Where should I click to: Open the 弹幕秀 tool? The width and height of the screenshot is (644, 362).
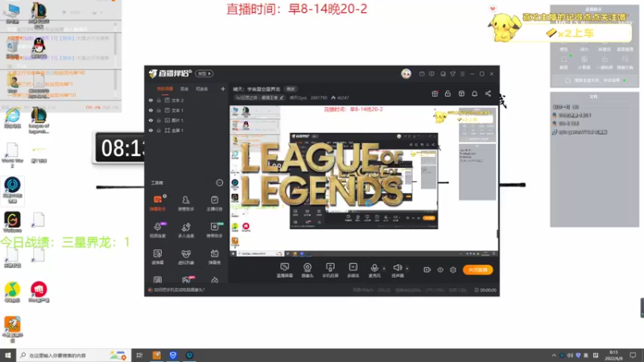click(x=214, y=257)
